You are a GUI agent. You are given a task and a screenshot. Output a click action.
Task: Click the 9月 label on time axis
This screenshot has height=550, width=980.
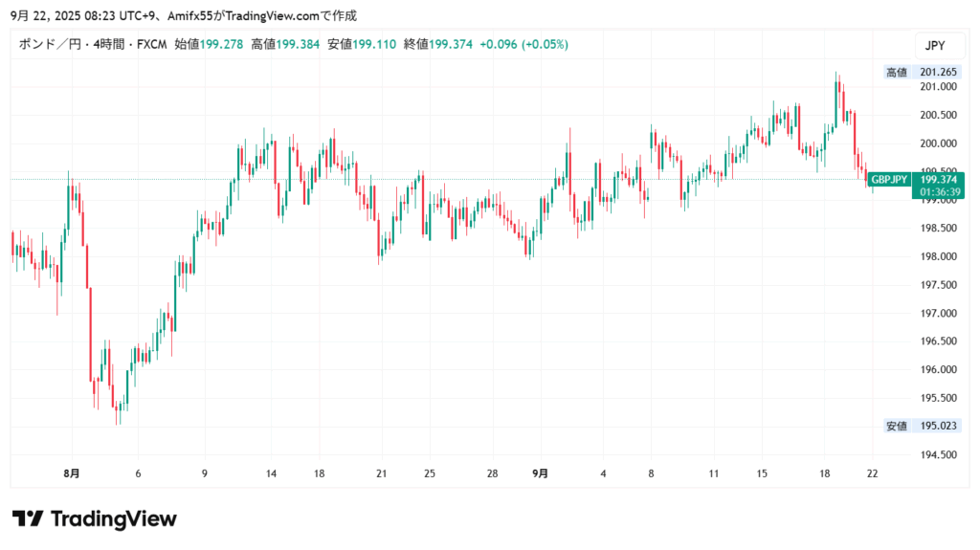[541, 473]
